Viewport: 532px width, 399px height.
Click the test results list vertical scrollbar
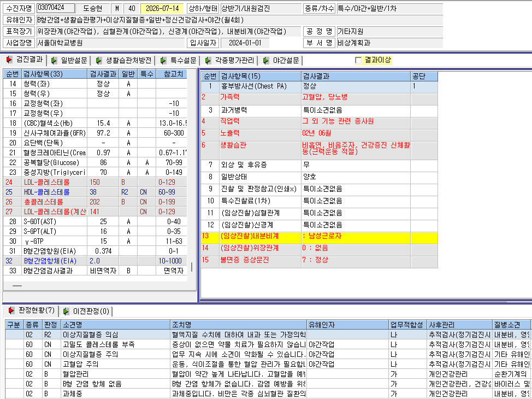tap(192, 267)
